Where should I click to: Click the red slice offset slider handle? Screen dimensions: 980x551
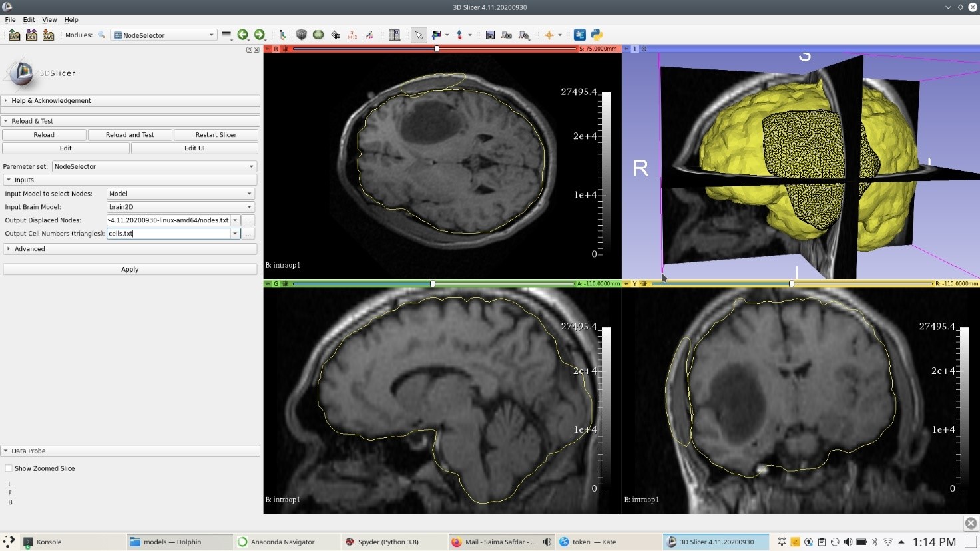[437, 49]
